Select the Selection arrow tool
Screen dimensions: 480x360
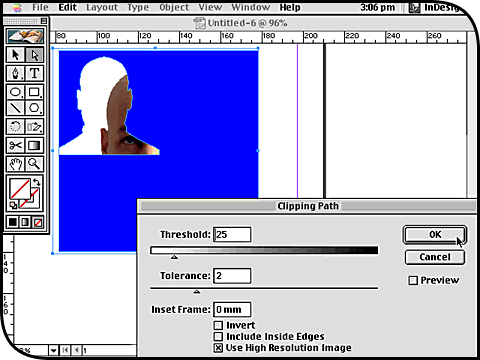16,55
